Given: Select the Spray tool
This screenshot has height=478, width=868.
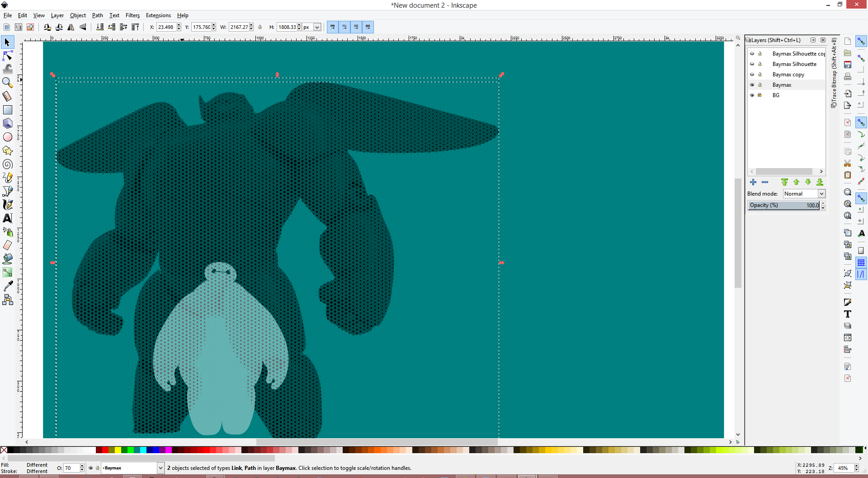Looking at the screenshot, I should tap(7, 232).
